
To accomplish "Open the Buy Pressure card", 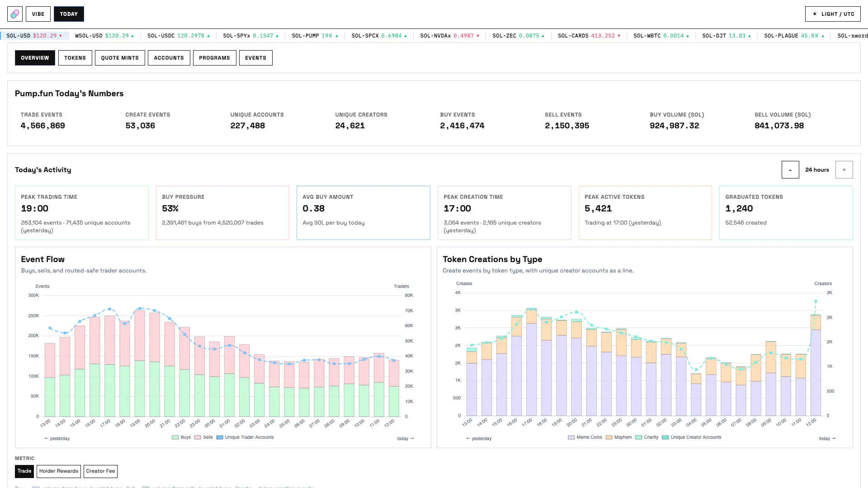I will 222,213.
